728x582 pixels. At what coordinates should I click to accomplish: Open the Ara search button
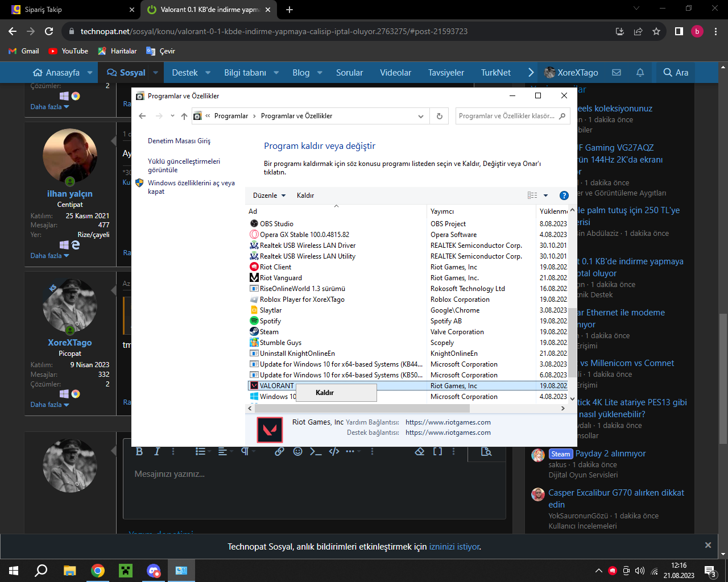point(676,73)
